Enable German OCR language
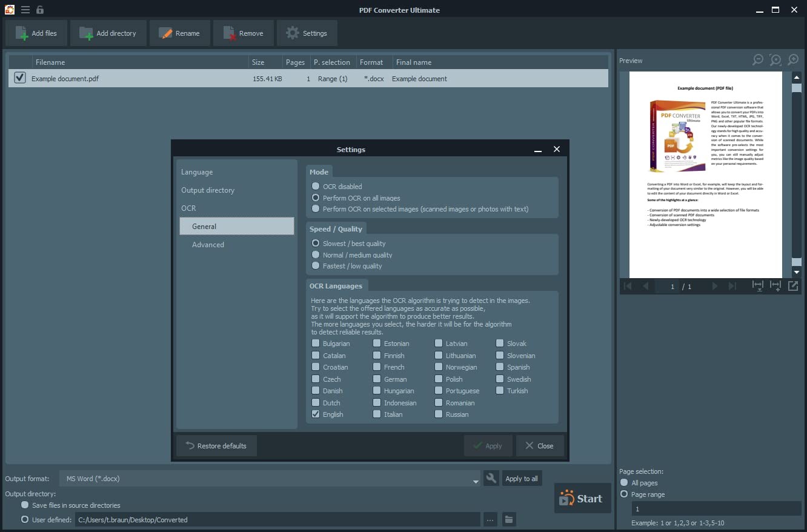 tap(377, 379)
